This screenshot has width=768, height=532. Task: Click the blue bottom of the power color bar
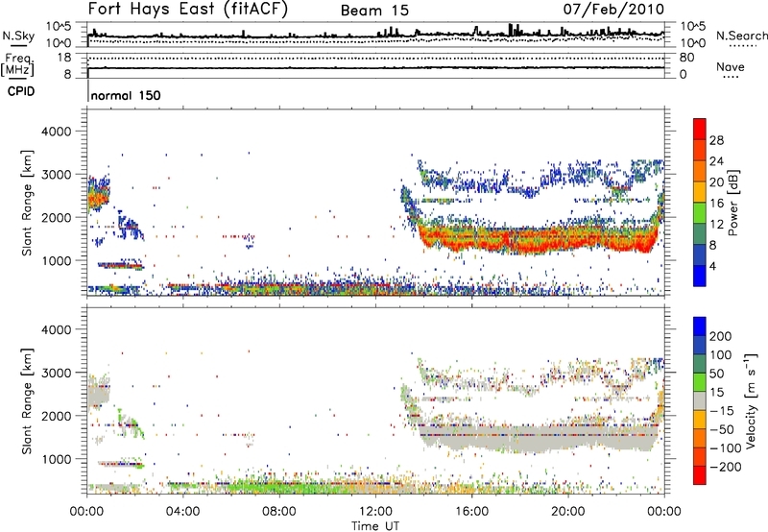(x=700, y=276)
